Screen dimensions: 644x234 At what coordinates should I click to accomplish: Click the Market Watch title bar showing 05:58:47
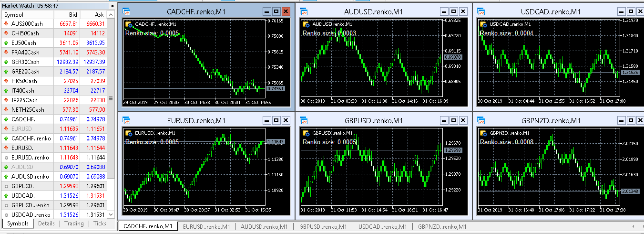[58, 6]
